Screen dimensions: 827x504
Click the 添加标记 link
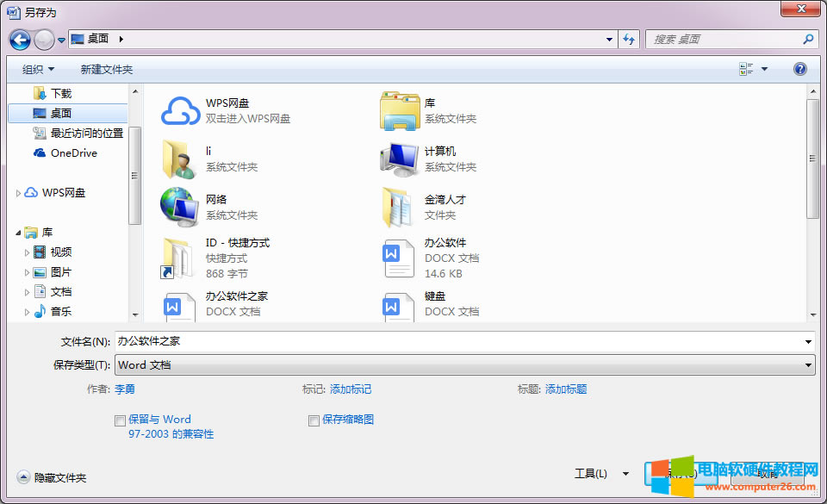coord(350,389)
